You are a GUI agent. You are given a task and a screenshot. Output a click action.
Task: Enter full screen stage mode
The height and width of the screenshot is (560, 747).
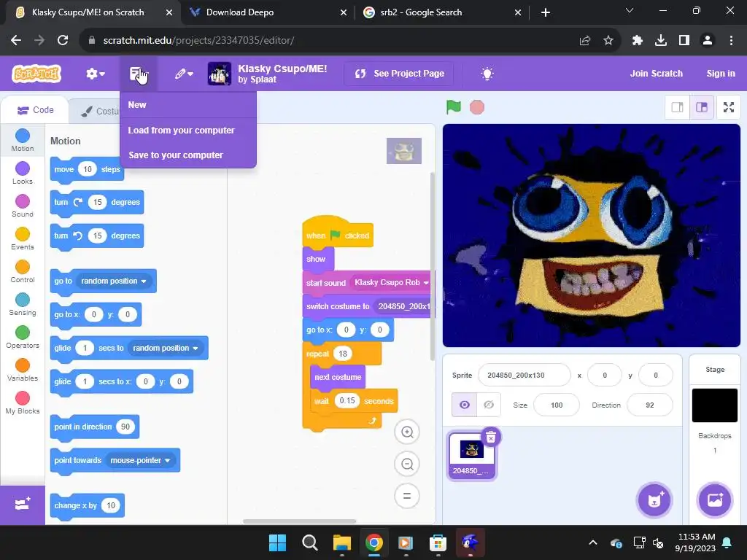729,107
